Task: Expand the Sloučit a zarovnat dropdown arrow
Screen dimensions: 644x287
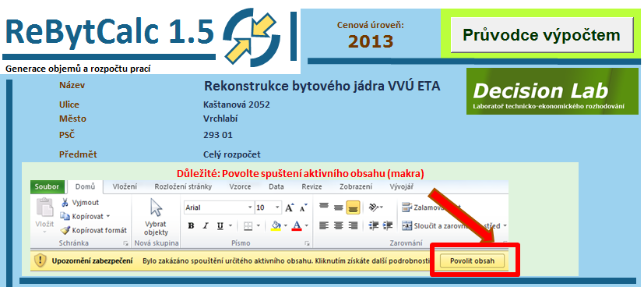Action: tap(505, 225)
